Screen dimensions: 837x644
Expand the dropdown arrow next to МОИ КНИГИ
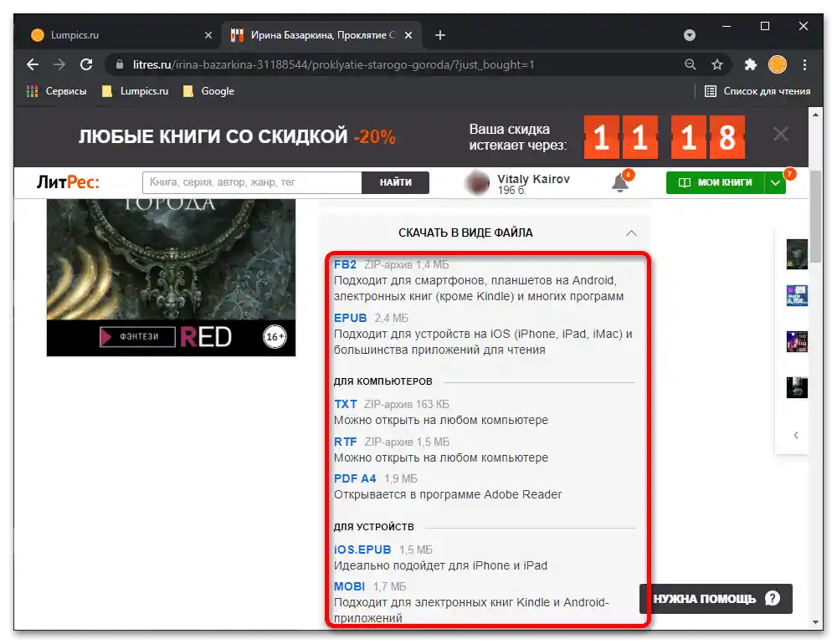coord(775,182)
